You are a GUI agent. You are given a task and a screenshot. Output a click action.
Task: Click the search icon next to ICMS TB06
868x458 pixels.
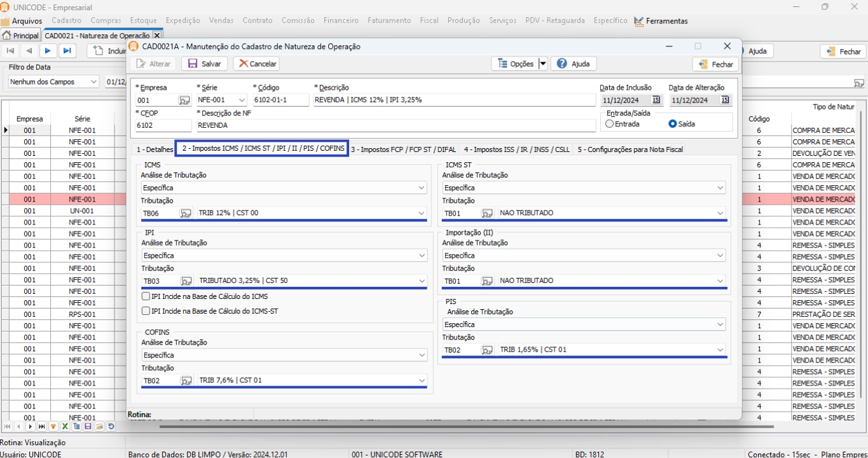[186, 213]
